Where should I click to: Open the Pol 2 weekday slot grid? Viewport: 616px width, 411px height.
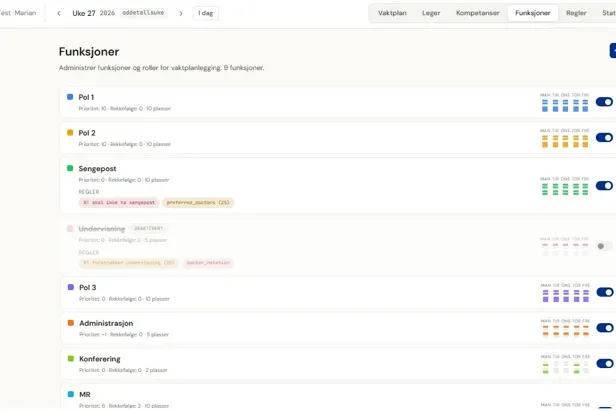565,138
